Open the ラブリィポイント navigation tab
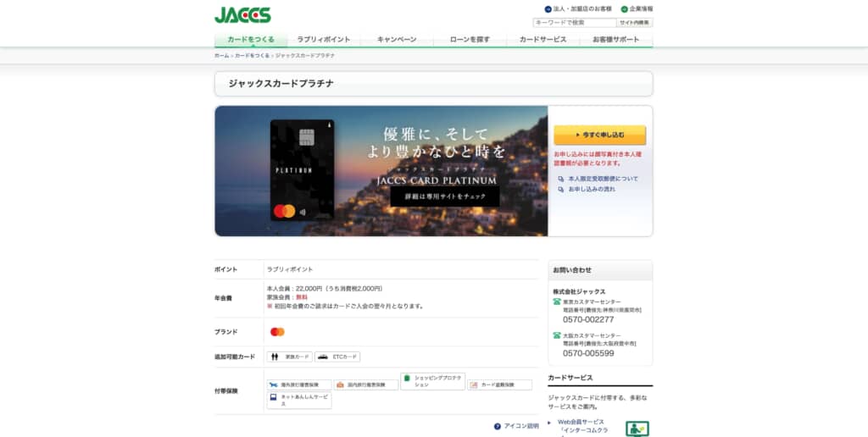This screenshot has height=437, width=868. tap(324, 40)
